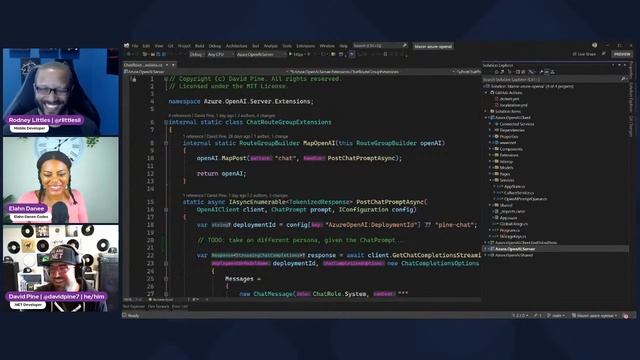Click the PREVIEW button
Viewport: 640px width, 360px height.
point(622,54)
